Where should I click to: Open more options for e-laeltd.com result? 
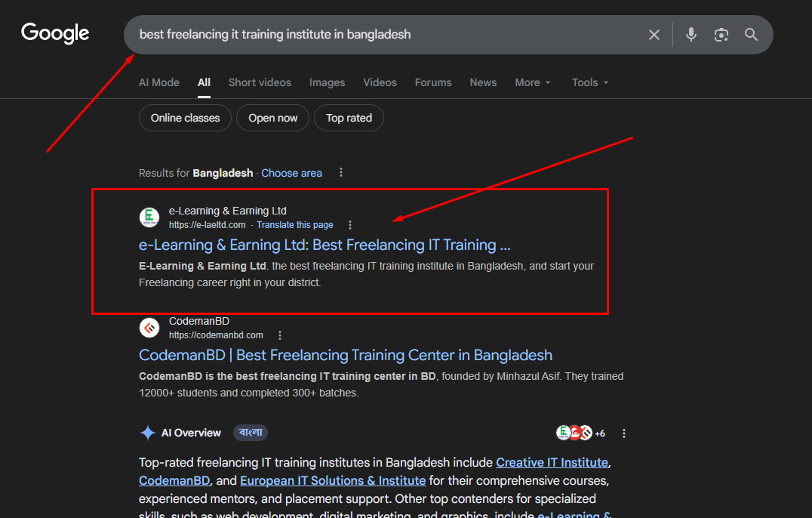point(350,225)
